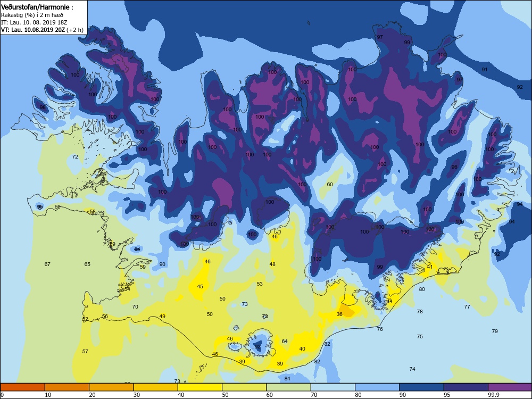Select the purple legend swatch above 99.9

point(510,387)
